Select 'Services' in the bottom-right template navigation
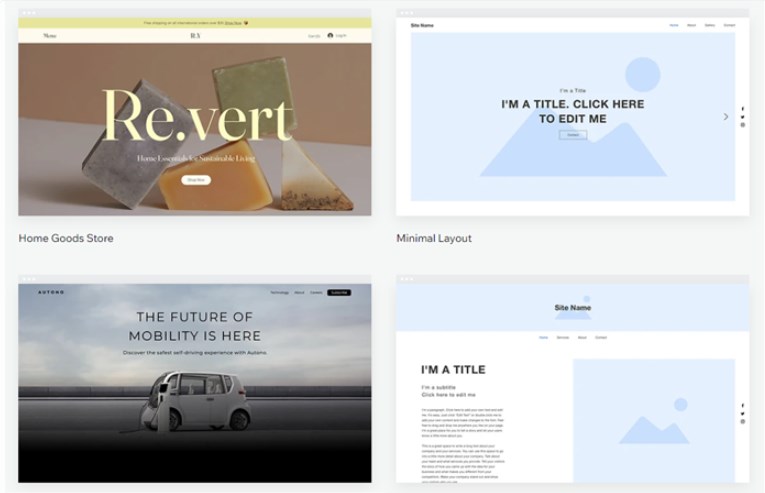This screenshot has height=493, width=765. pyautogui.click(x=563, y=337)
